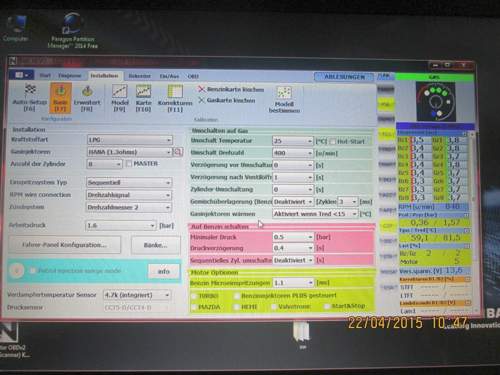Screen dimensions: 500x375
Task: Open the Model F9 calibration icon
Action: [120, 91]
